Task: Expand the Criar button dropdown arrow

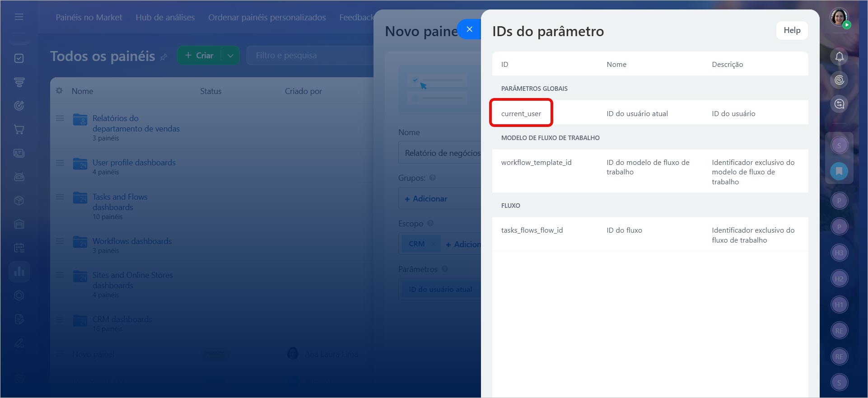Action: point(230,56)
